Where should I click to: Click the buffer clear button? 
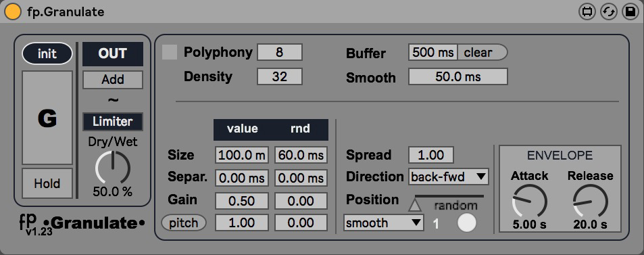pyautogui.click(x=482, y=52)
